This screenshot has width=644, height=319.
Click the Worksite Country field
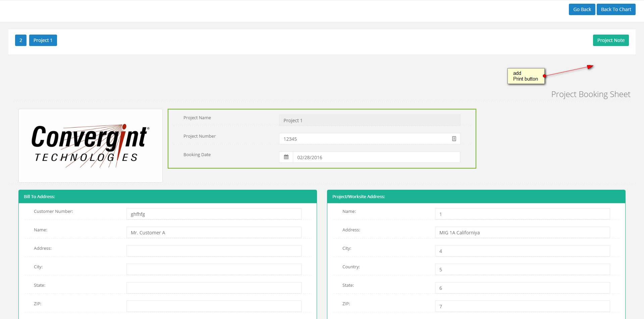tap(522, 270)
